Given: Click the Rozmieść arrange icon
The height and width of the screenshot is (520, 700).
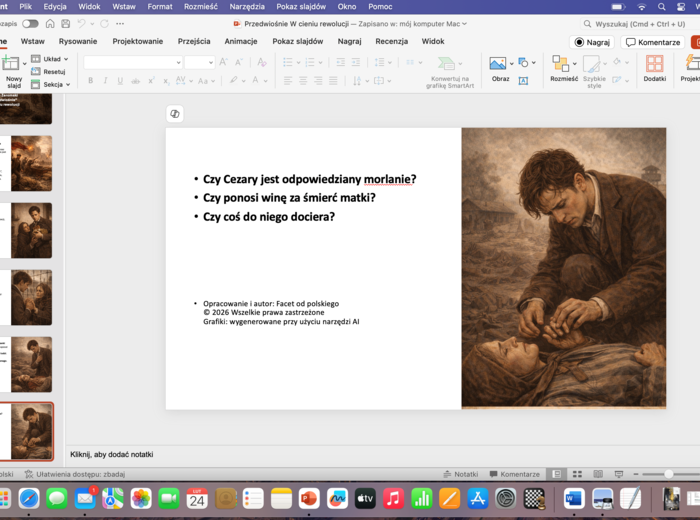Looking at the screenshot, I should [x=563, y=66].
